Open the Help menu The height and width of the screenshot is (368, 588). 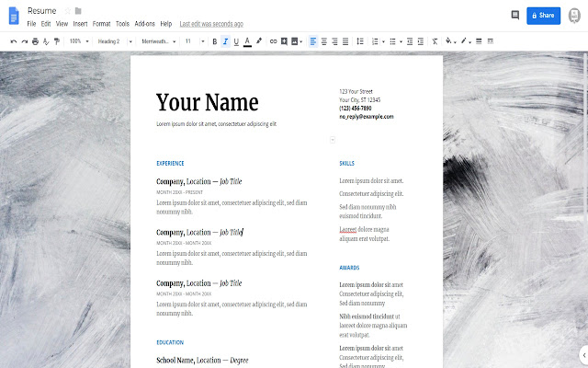click(166, 24)
